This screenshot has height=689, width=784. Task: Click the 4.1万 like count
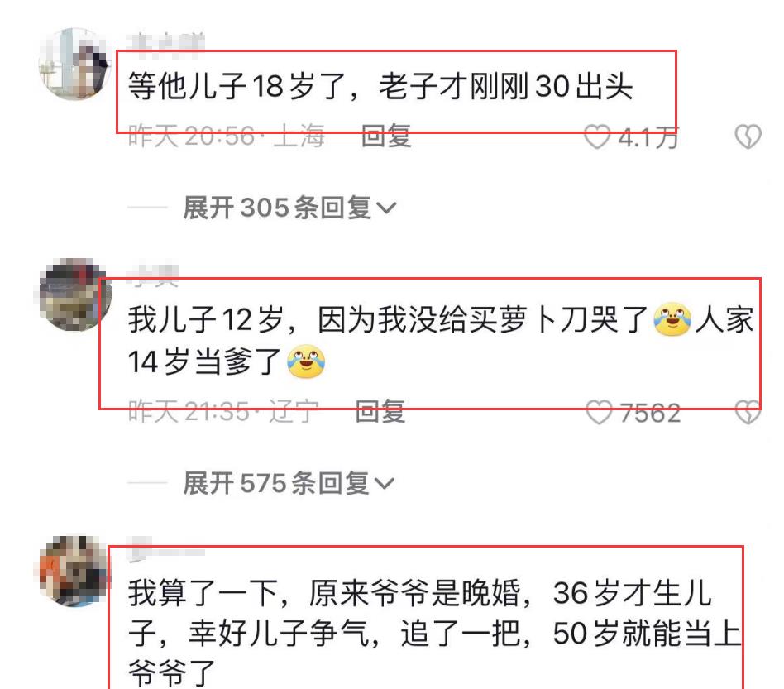[648, 137]
